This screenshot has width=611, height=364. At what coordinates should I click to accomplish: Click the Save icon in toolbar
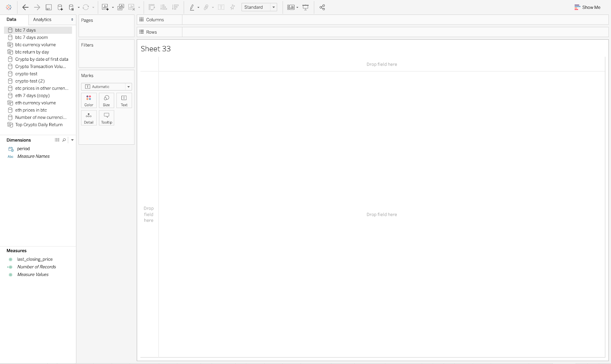(x=48, y=7)
